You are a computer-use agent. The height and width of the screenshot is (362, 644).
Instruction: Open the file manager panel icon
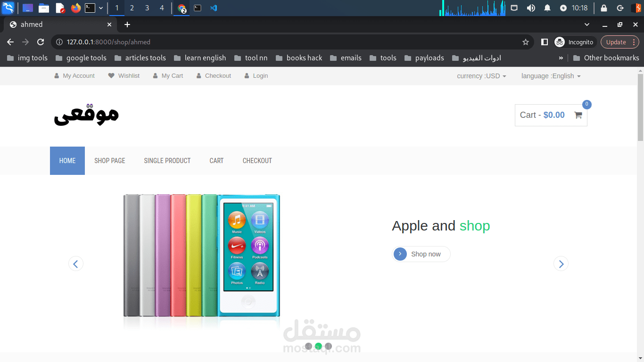click(44, 8)
